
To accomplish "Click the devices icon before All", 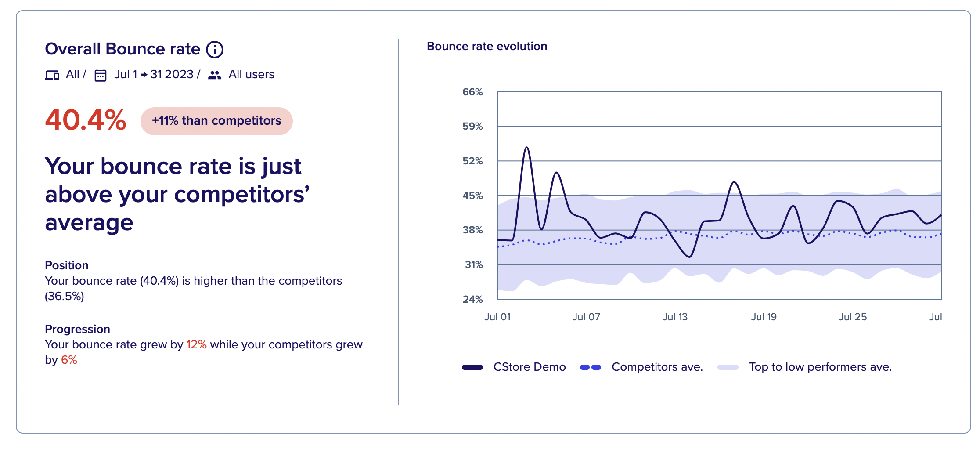I will 52,75.
